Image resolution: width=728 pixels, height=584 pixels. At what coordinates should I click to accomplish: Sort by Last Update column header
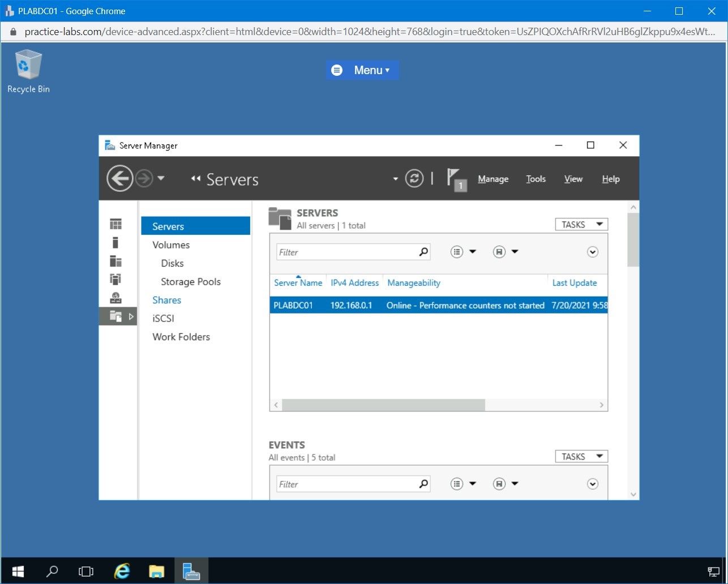coord(575,282)
